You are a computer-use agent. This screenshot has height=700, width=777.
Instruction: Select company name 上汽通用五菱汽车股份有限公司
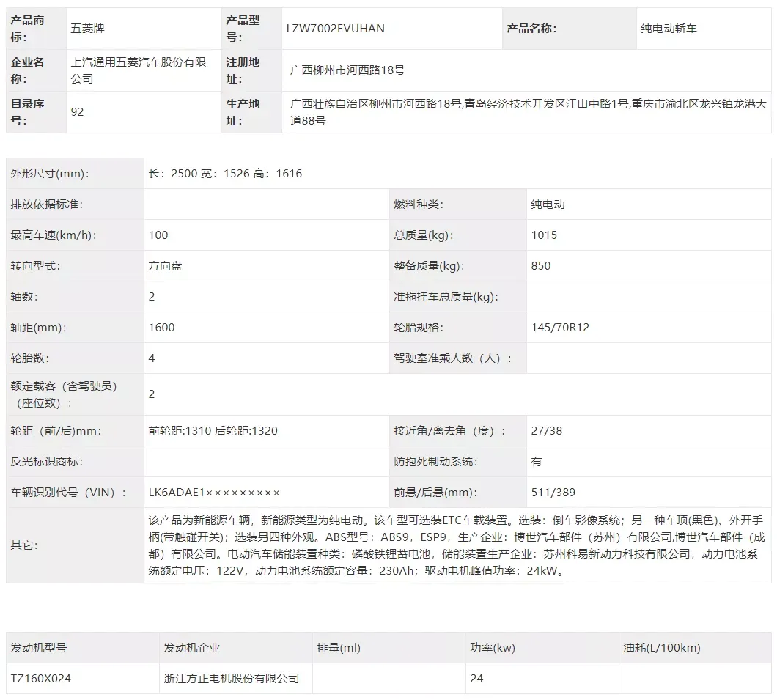click(x=139, y=70)
